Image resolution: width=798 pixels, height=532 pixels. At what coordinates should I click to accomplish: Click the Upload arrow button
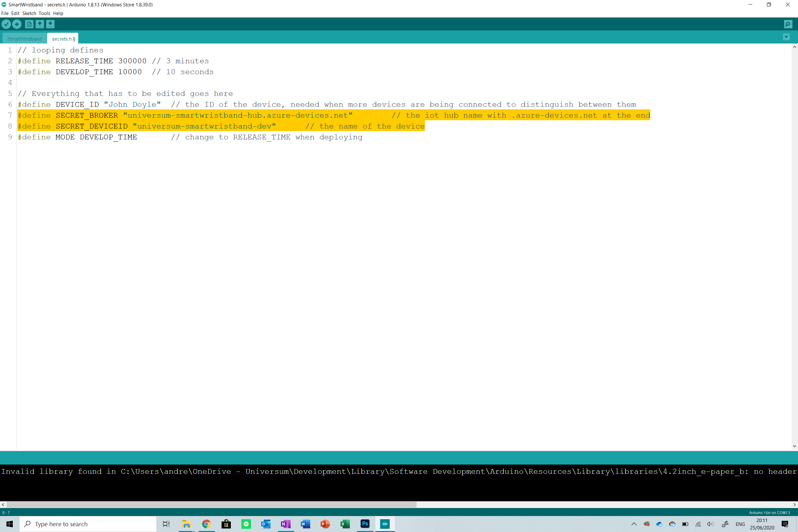[x=17, y=24]
